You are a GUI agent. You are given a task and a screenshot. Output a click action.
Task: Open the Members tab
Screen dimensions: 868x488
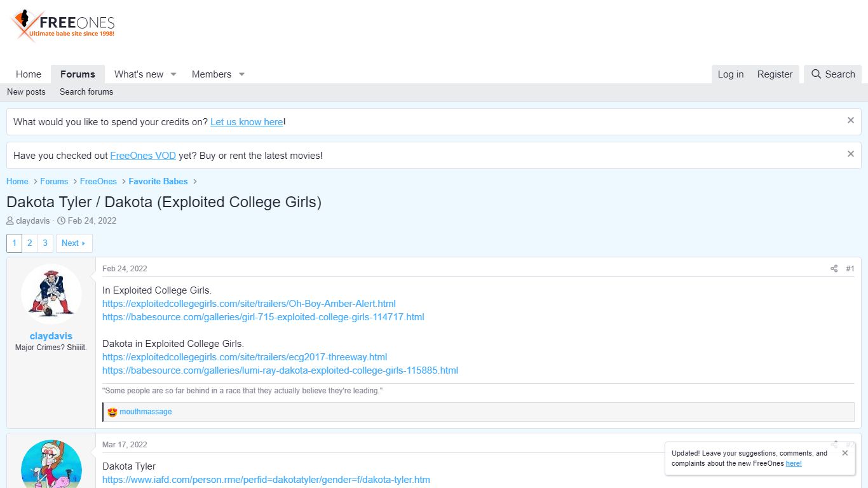[x=212, y=74]
